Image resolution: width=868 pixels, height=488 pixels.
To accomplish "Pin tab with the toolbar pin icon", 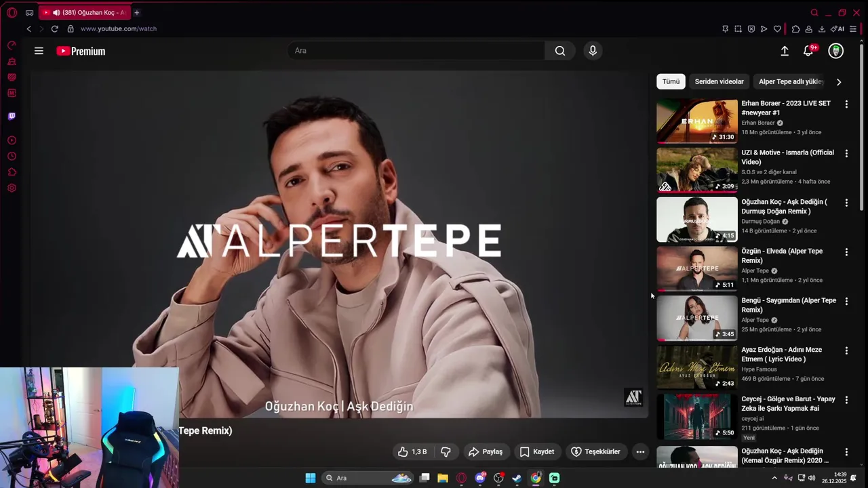I will pyautogui.click(x=725, y=29).
